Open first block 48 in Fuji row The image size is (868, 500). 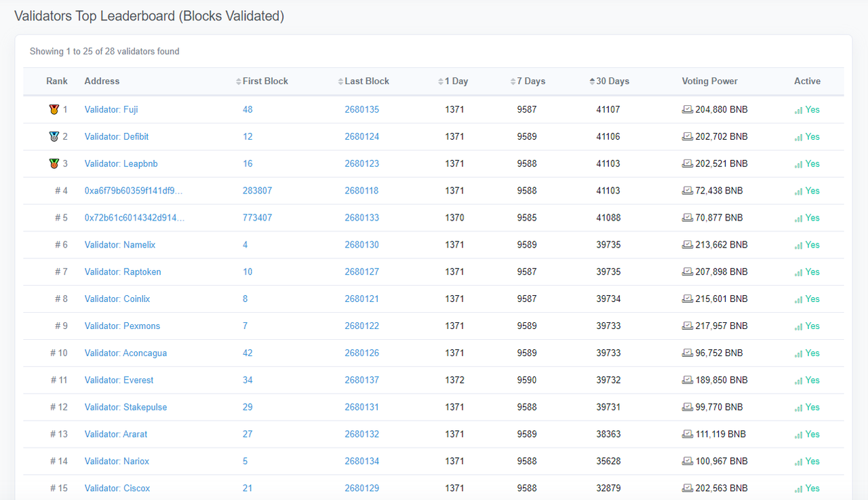pyautogui.click(x=248, y=109)
